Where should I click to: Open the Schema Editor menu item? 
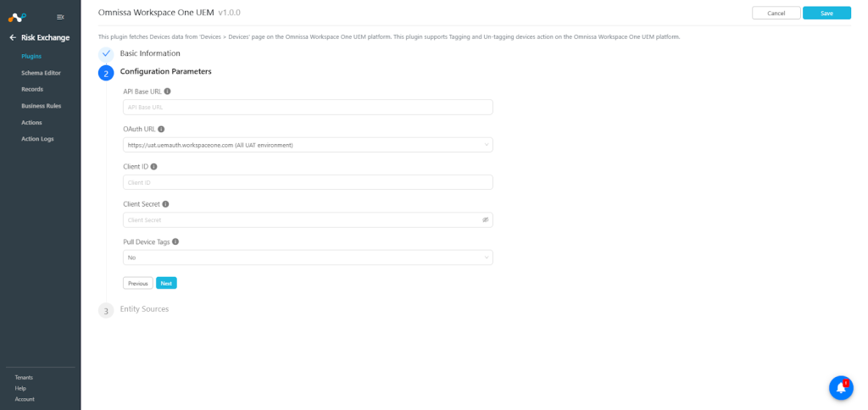click(41, 73)
